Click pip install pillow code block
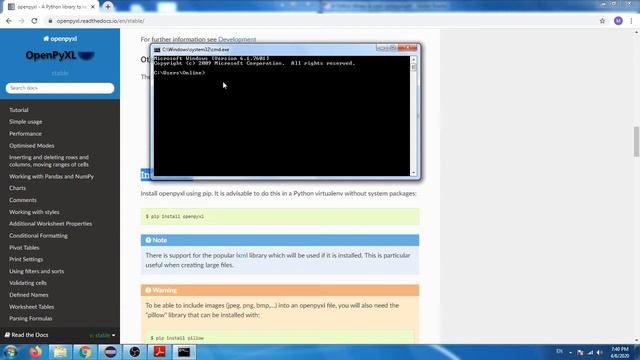640x360 pixels. [x=280, y=338]
